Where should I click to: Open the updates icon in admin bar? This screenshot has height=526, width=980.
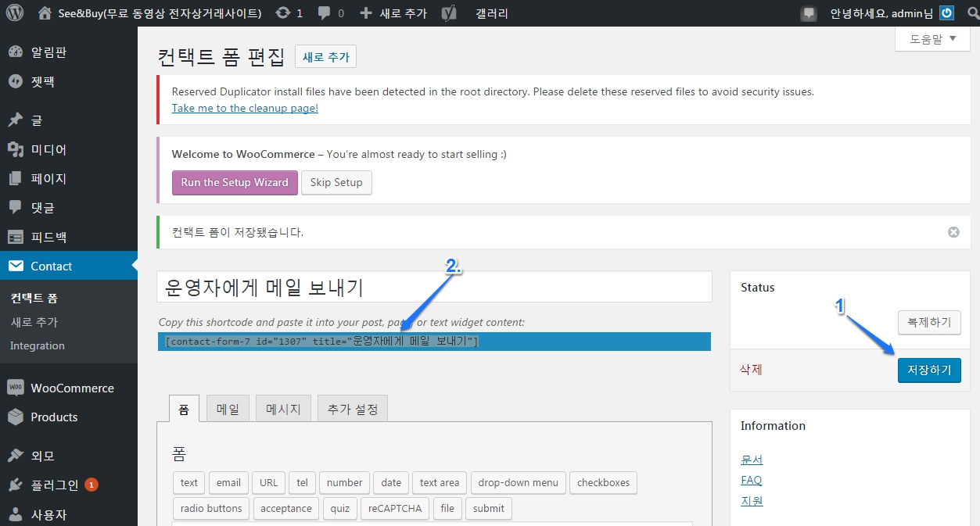(x=282, y=13)
